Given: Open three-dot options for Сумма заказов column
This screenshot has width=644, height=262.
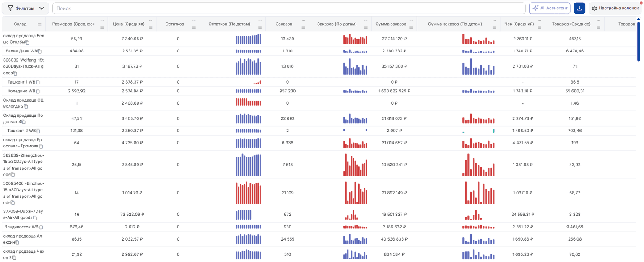Looking at the screenshot, I should pos(411,20).
